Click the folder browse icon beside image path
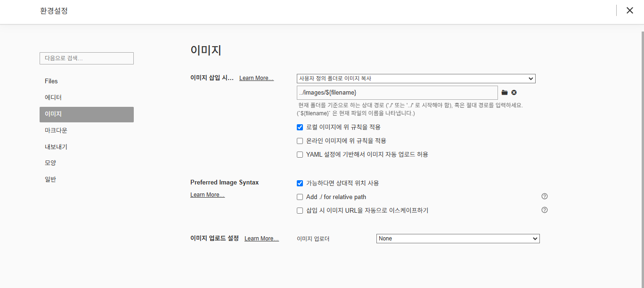 [x=505, y=93]
